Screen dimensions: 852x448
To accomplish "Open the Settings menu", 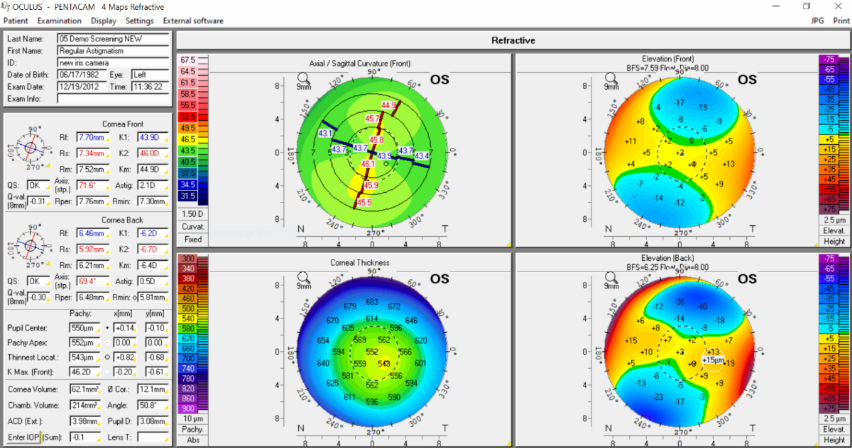I will point(140,21).
